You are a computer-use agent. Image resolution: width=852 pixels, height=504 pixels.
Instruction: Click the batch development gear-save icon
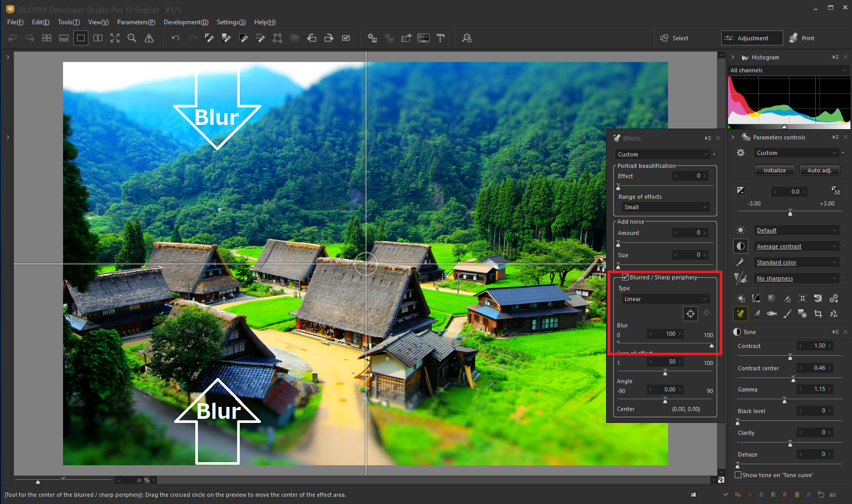[372, 38]
